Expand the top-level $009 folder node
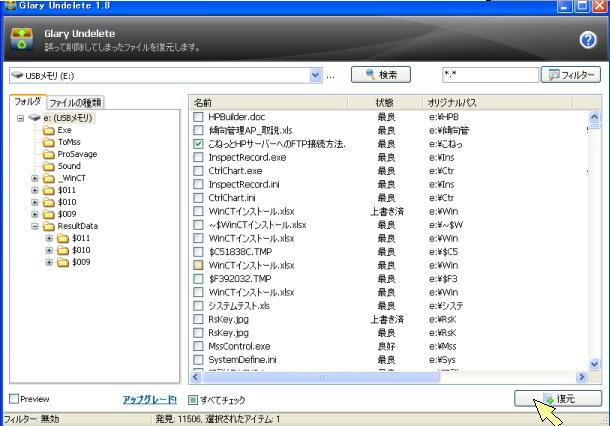The height and width of the screenshot is (426, 610). 35,214
